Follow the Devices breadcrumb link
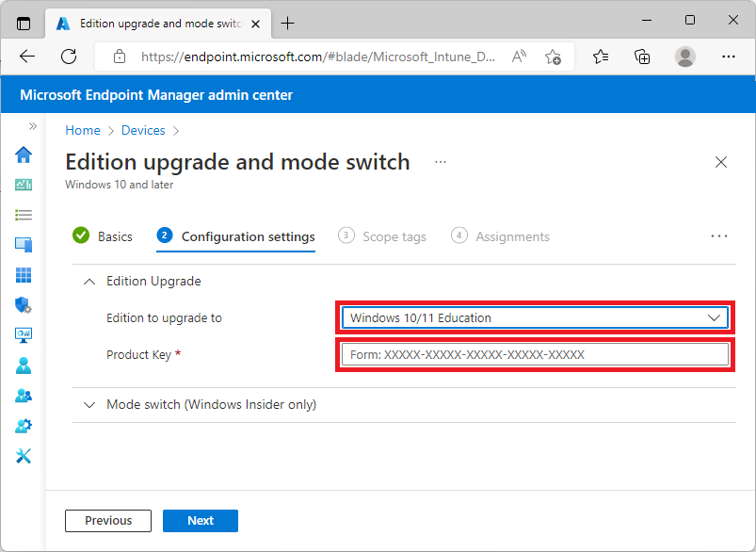The width and height of the screenshot is (756, 552). (x=143, y=131)
